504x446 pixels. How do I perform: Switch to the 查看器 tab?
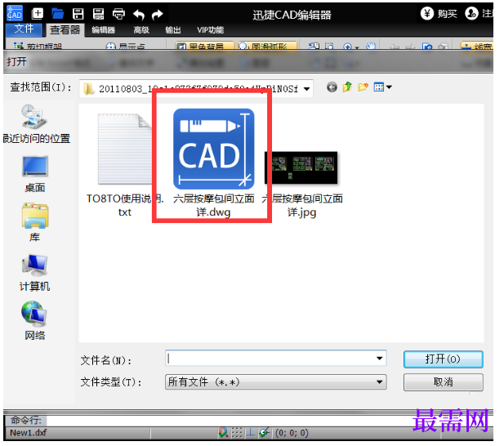click(65, 30)
